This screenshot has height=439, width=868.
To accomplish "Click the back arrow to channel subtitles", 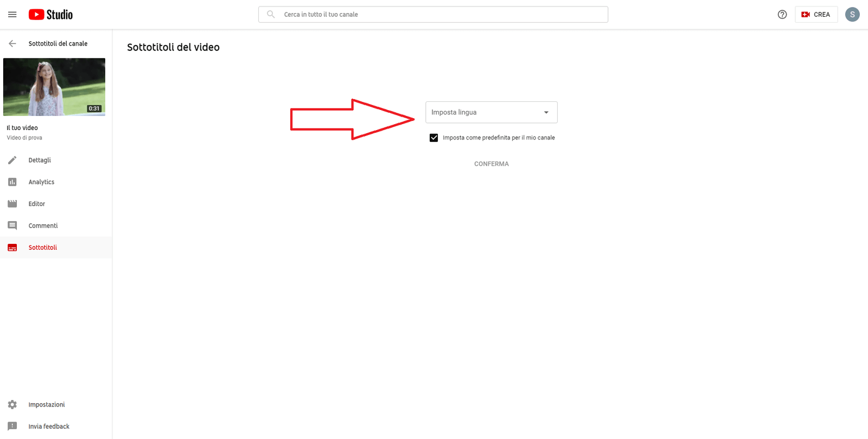I will pos(12,43).
